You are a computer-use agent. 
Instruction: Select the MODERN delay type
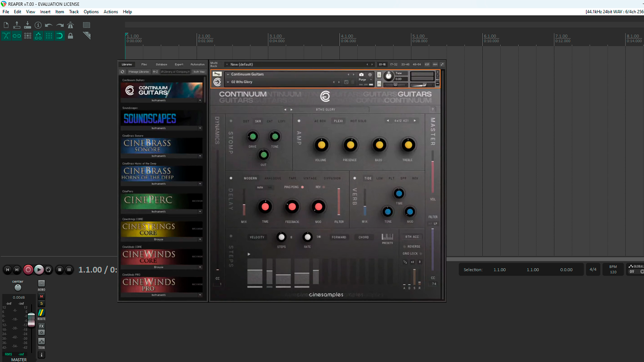[x=250, y=178]
